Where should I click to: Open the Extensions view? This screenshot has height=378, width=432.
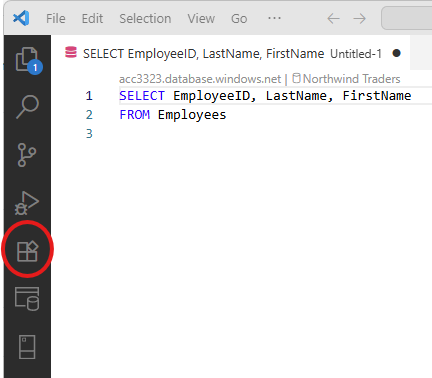27,251
